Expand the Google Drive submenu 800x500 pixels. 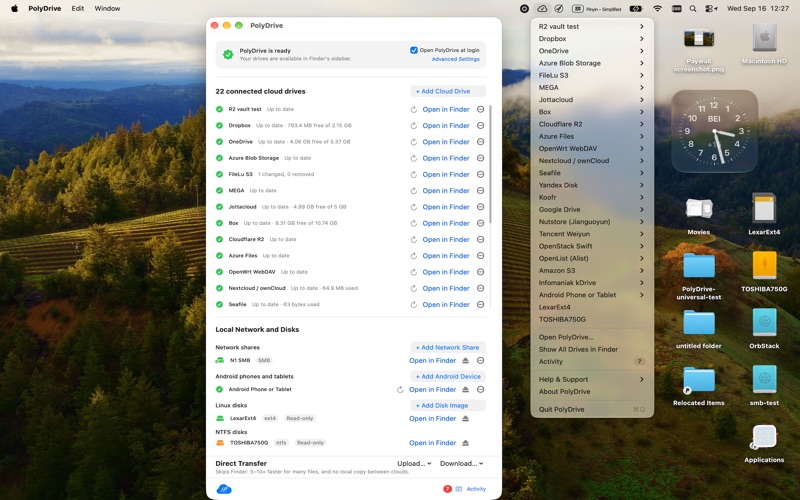592,210
